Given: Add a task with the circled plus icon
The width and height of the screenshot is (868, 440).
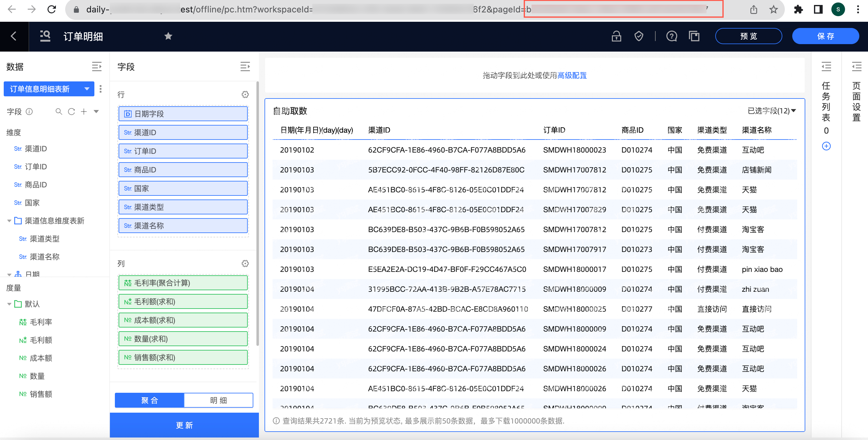Looking at the screenshot, I should click(x=826, y=146).
